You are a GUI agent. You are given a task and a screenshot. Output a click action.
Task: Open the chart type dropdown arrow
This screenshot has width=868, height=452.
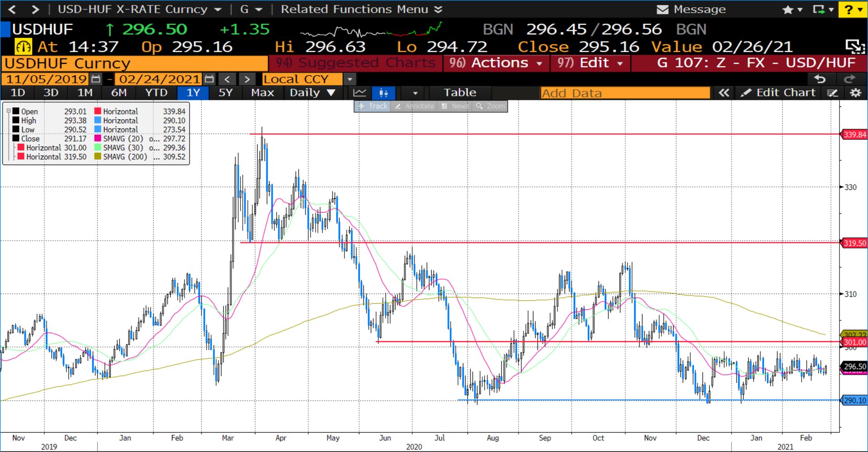(x=415, y=93)
